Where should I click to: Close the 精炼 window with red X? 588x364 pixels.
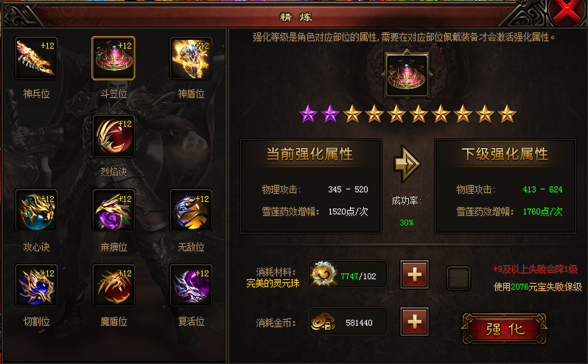point(566,13)
